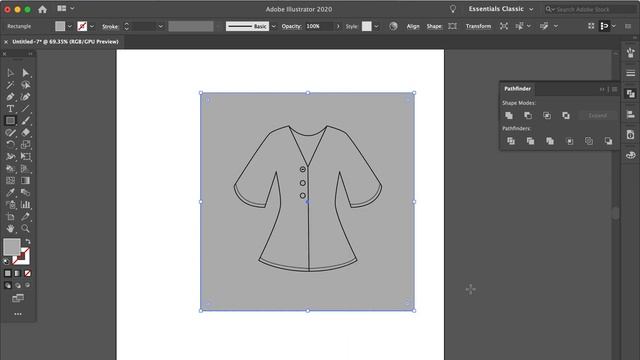Pick the Line Segment tool

pyautogui.click(x=25, y=109)
